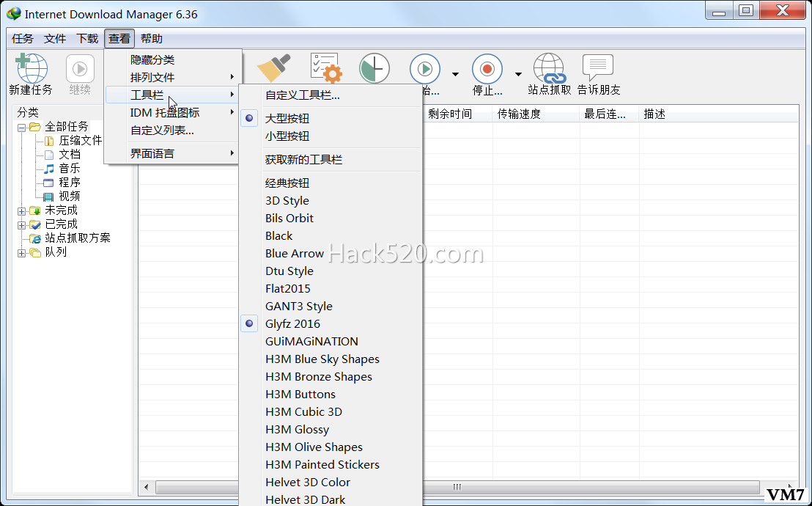Screen dimensions: 812x506
Task: Click the queues folder icon beside 队列
Action: point(34,252)
